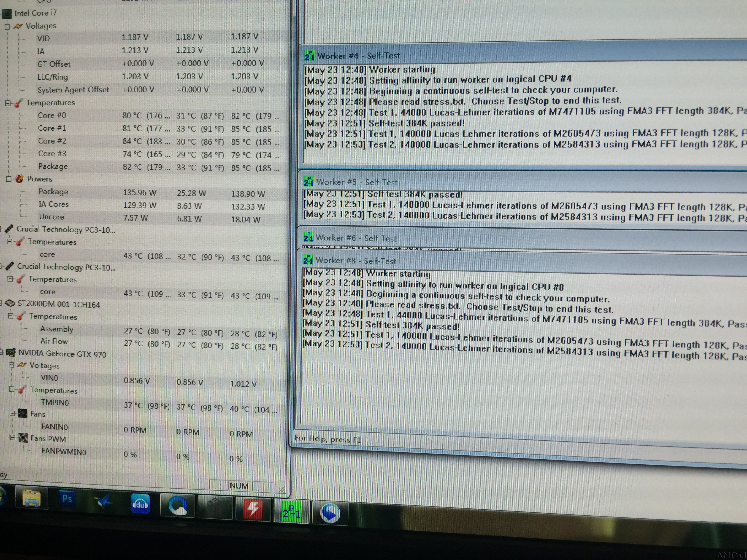
Task: Click thermometer icon under ST2000DM drive
Action: [x=21, y=316]
